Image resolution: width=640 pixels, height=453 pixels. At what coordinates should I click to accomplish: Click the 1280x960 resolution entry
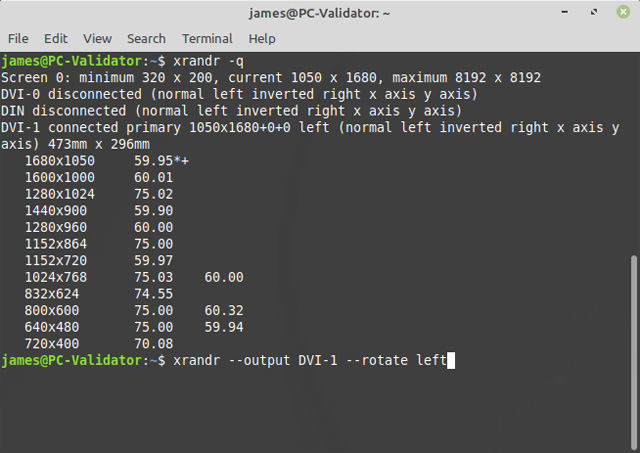click(56, 227)
